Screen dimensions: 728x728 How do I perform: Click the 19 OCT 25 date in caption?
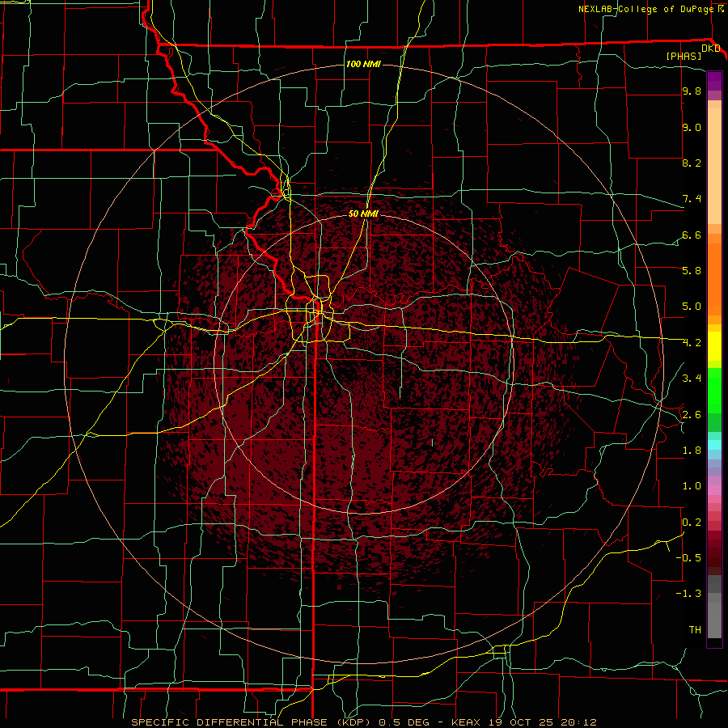pos(521,722)
